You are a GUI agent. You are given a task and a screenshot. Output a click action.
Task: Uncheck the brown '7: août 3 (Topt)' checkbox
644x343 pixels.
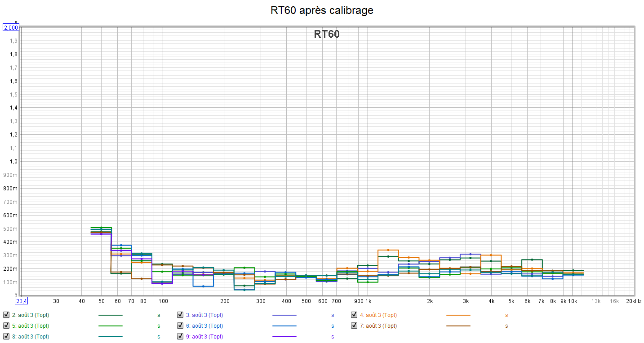[x=354, y=326]
